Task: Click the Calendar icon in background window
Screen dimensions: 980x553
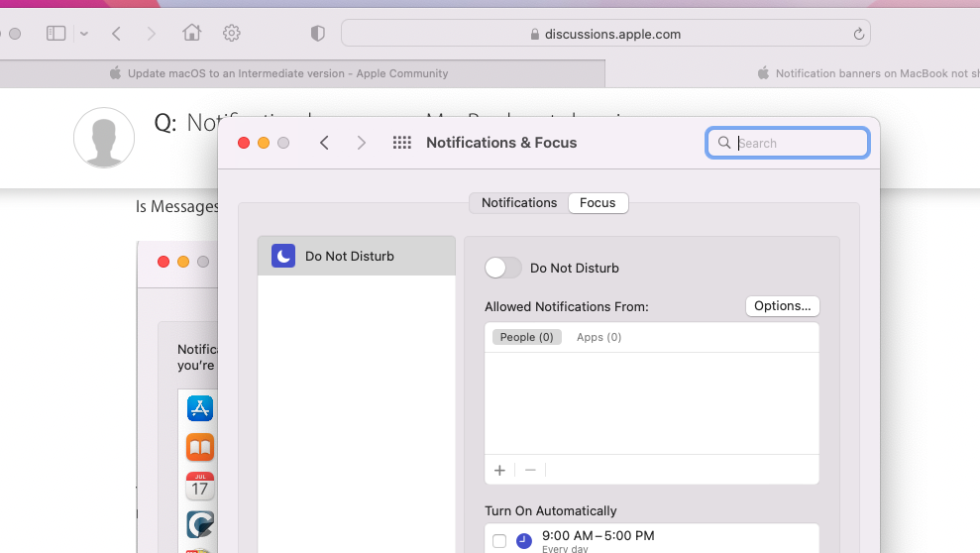Action: pos(200,487)
